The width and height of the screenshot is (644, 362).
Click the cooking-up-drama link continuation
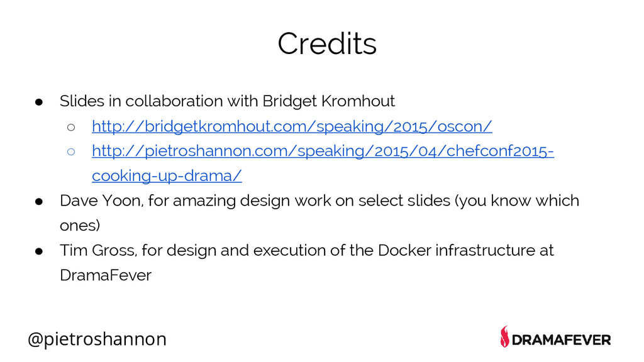coord(167,176)
